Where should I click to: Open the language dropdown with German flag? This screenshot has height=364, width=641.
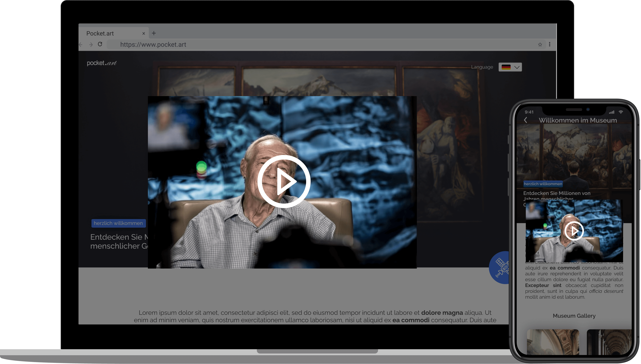point(510,67)
